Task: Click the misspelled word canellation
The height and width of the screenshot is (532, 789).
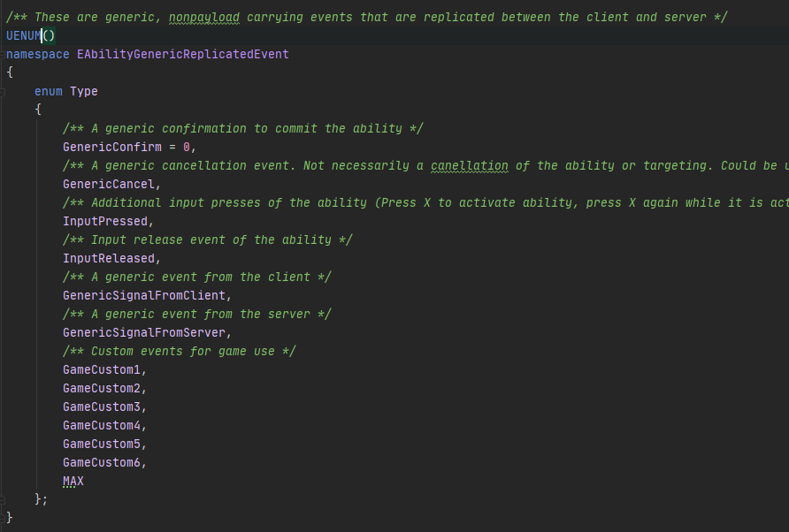Action: tap(470, 165)
